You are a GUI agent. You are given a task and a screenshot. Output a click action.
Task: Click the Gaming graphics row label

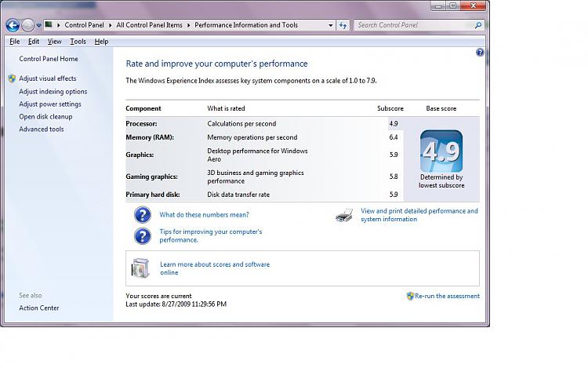(151, 177)
